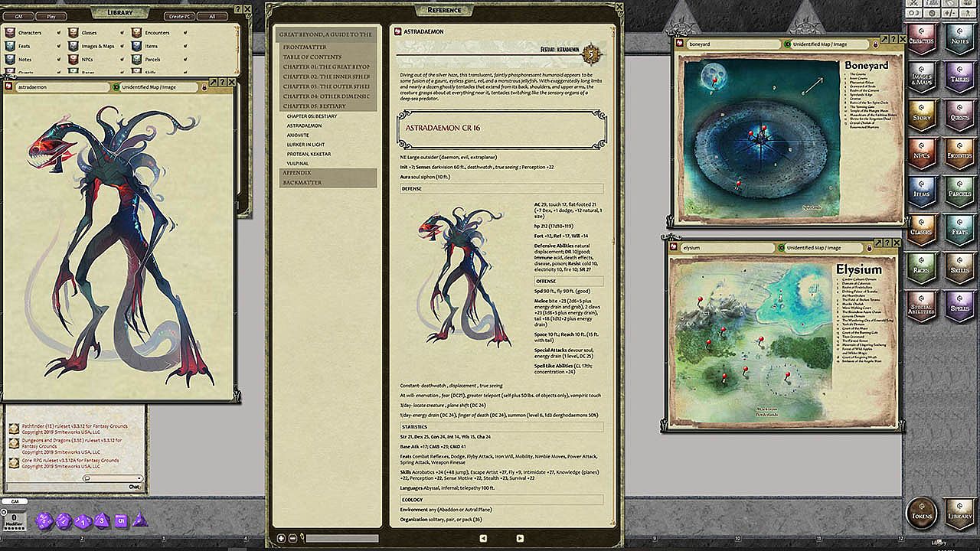The image size is (980, 551).
Task: Collapse Chapter 05: Bestiary in the index
Action: (328, 106)
